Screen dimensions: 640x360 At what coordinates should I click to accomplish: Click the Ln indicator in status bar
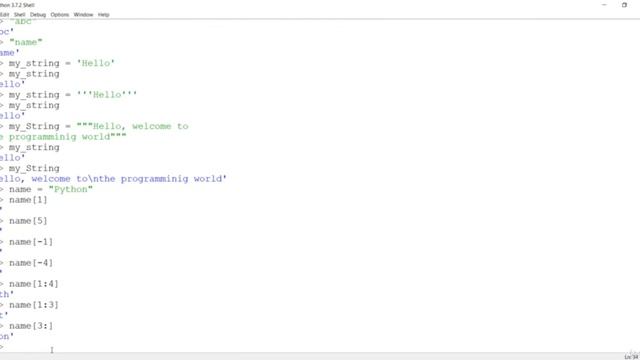pyautogui.click(x=631, y=357)
